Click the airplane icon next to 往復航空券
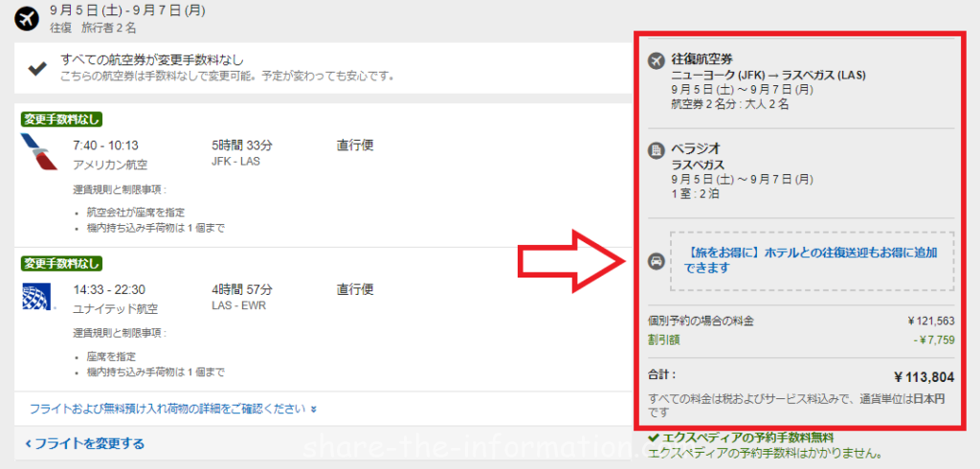Viewport: 980px width, 469px height. pyautogui.click(x=656, y=60)
